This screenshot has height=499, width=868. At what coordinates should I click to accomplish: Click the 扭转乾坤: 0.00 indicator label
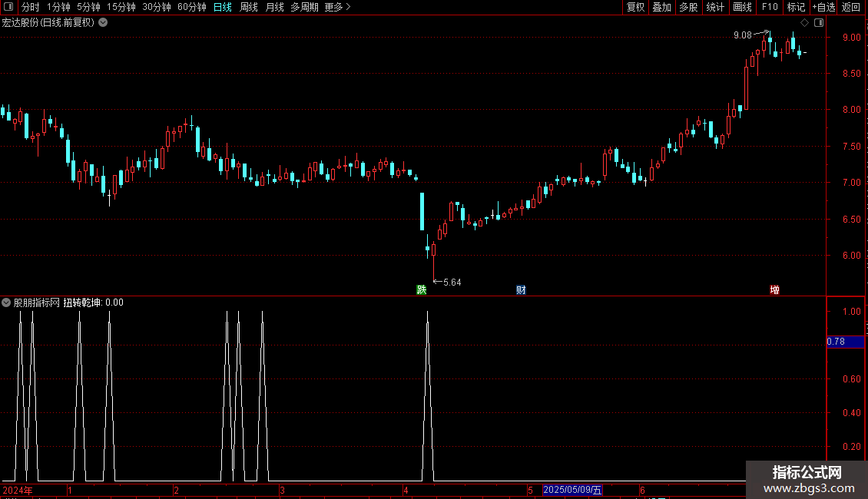click(x=93, y=302)
